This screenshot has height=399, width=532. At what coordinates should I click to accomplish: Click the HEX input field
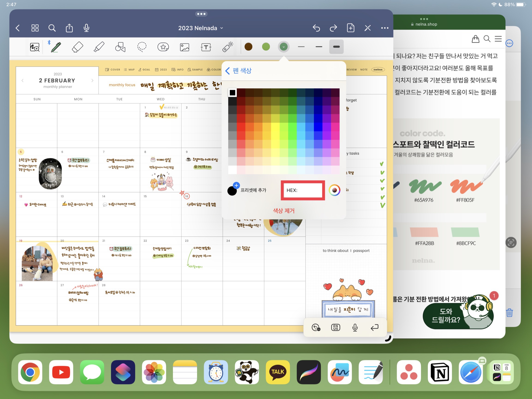[x=303, y=190]
